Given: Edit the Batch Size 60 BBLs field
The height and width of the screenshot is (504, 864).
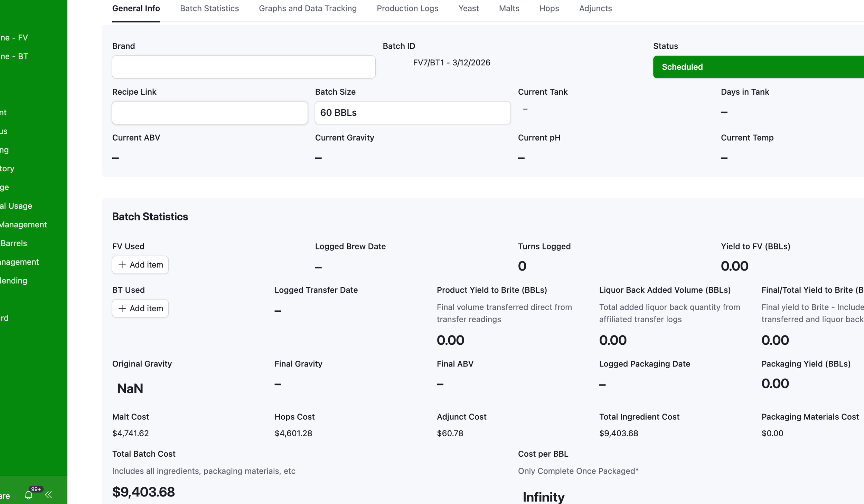Looking at the screenshot, I should [x=412, y=113].
